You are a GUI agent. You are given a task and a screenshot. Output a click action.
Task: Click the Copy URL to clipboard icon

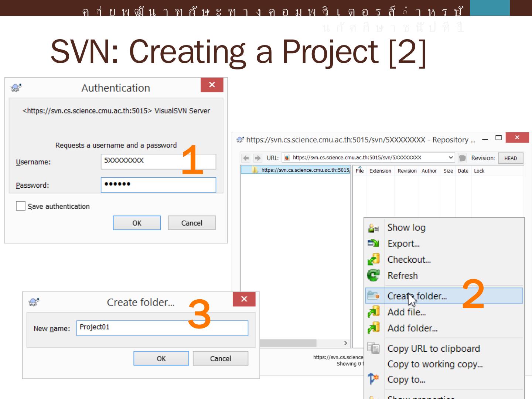click(x=374, y=348)
